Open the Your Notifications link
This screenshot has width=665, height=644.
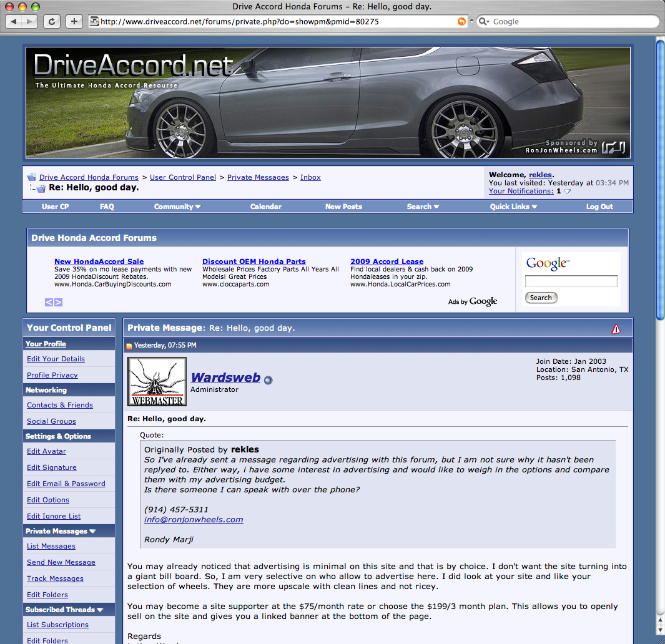tap(521, 191)
